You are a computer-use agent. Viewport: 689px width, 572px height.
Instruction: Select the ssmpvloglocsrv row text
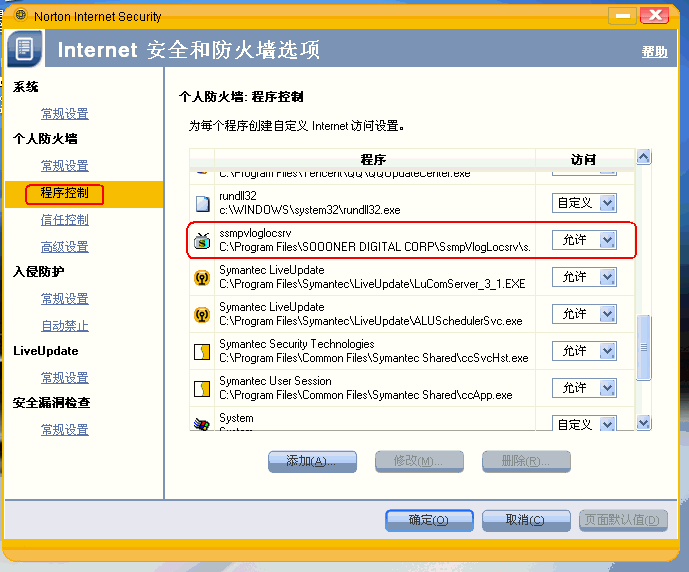click(x=375, y=240)
